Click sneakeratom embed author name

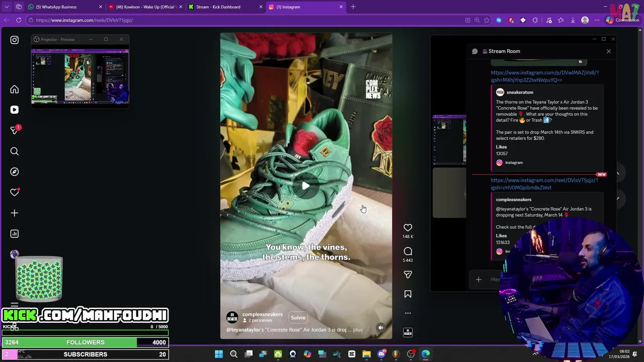[x=520, y=93]
